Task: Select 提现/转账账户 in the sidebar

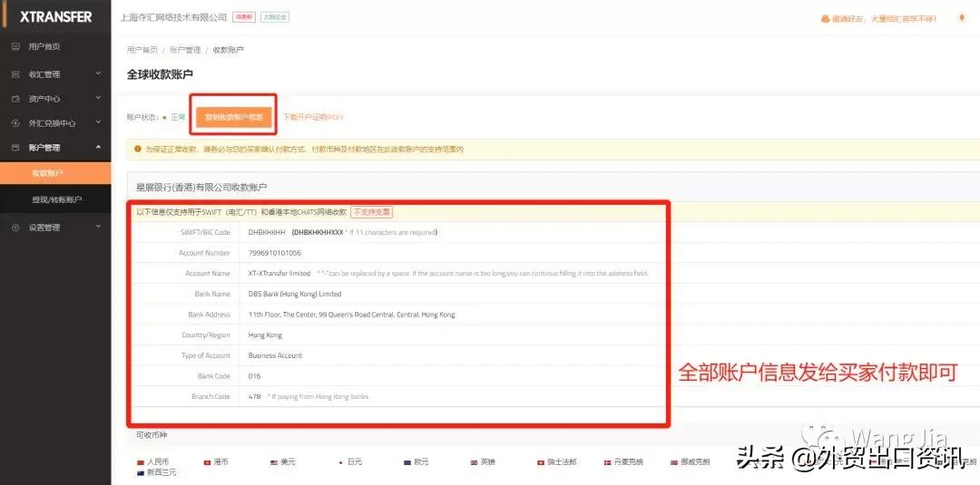Action: pos(55,199)
